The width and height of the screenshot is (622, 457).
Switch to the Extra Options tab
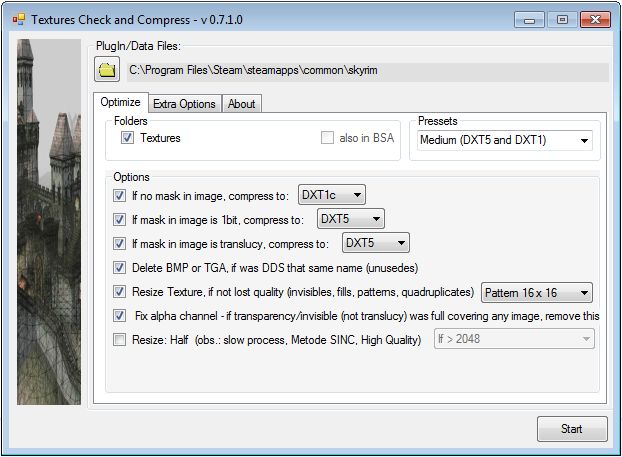click(x=184, y=104)
